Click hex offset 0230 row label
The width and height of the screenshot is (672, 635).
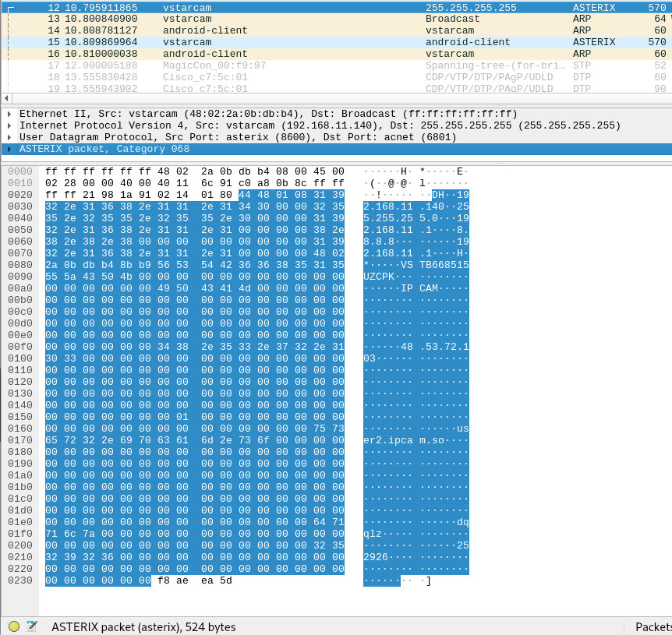[20, 580]
